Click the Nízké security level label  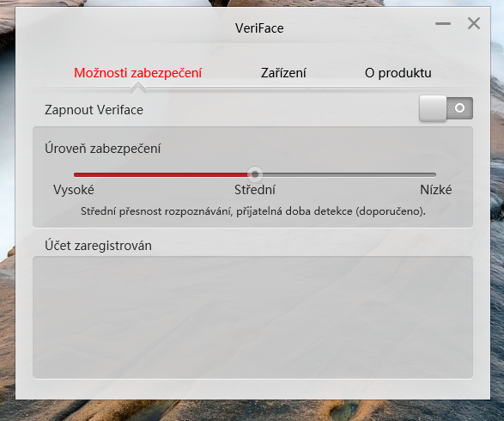436,190
